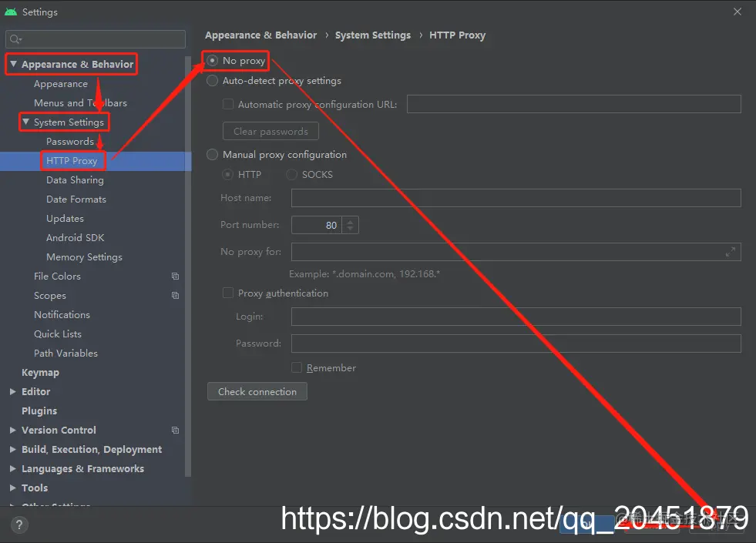Expand the Editor section
The image size is (756, 543).
pyautogui.click(x=13, y=392)
